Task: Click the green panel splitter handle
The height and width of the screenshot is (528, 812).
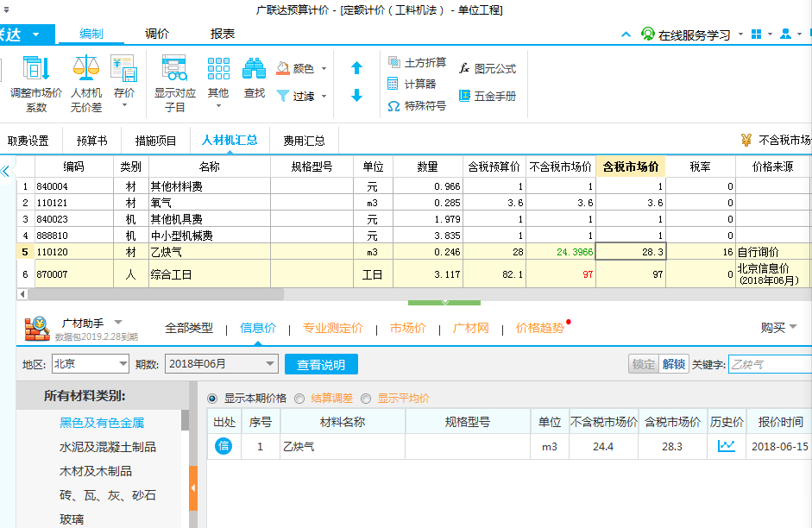Action: [x=444, y=302]
